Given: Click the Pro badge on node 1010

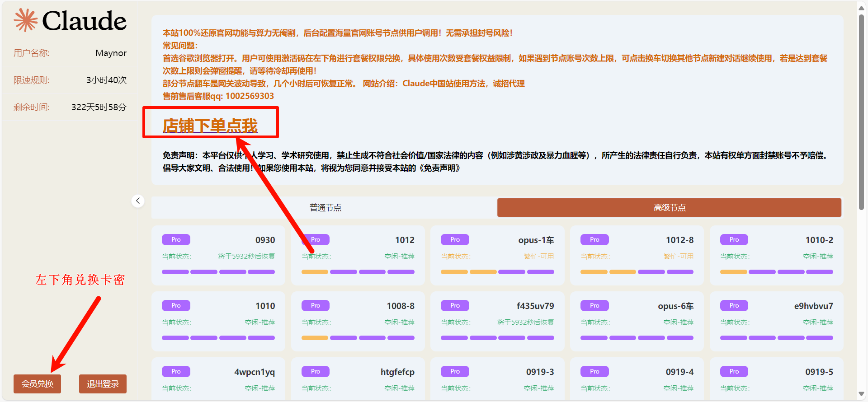Looking at the screenshot, I should click(176, 305).
